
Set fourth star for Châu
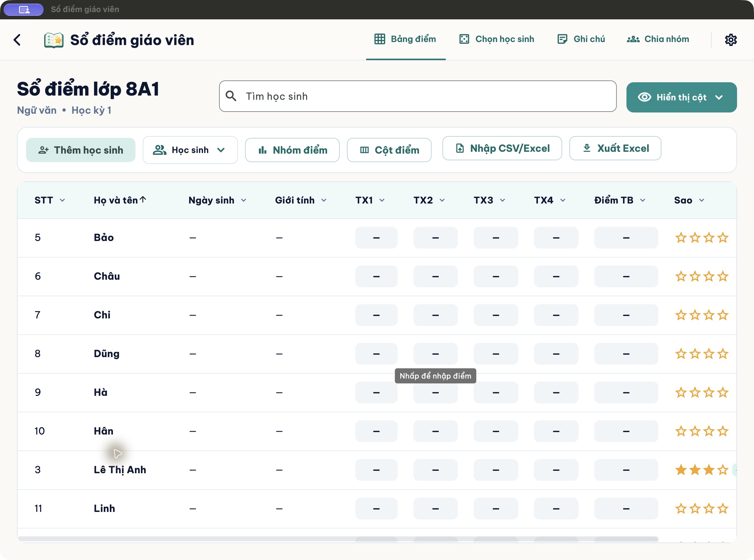[x=723, y=276]
